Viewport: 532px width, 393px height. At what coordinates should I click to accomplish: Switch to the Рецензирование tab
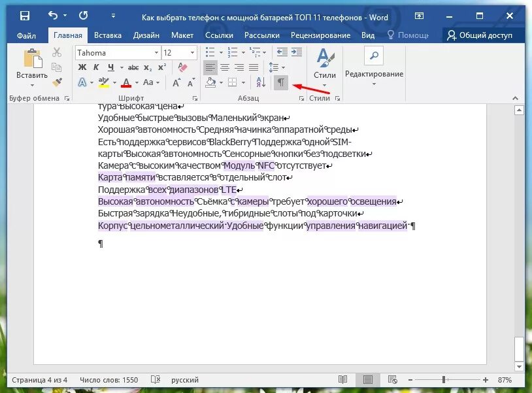(x=321, y=35)
